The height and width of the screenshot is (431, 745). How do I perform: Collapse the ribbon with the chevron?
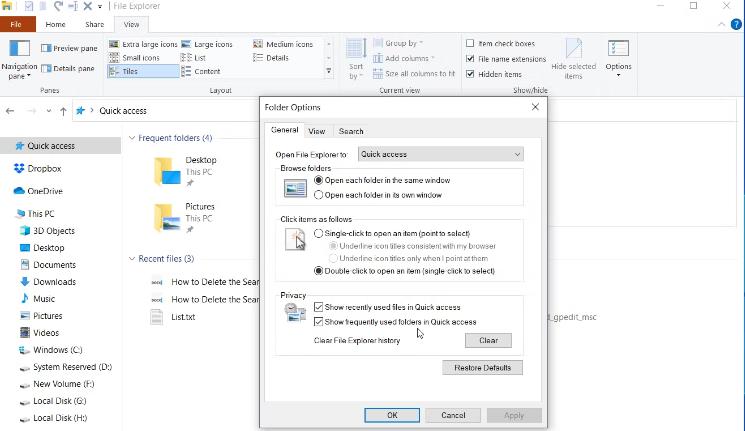(x=721, y=24)
